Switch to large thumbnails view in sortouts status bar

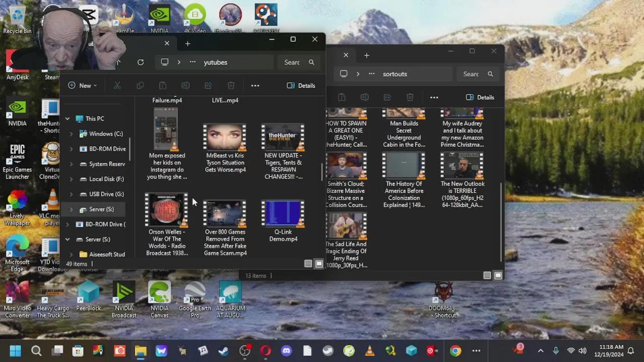pyautogui.click(x=498, y=276)
